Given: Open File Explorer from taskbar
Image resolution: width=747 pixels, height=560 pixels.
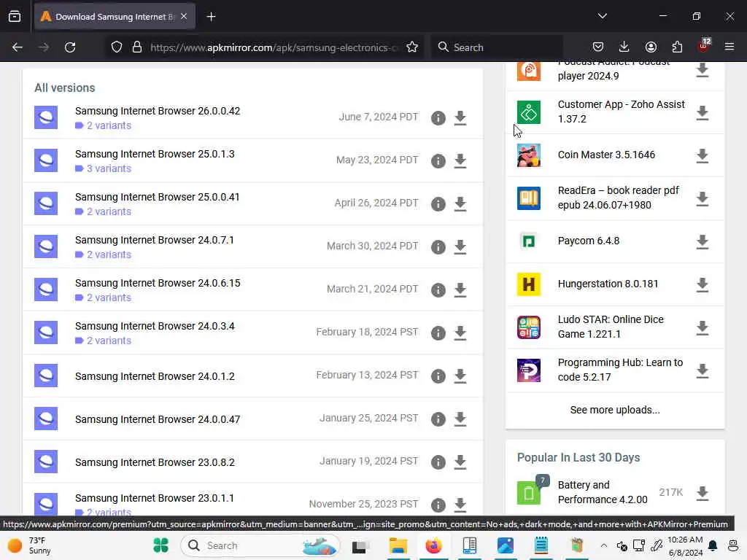Looking at the screenshot, I should 398,545.
